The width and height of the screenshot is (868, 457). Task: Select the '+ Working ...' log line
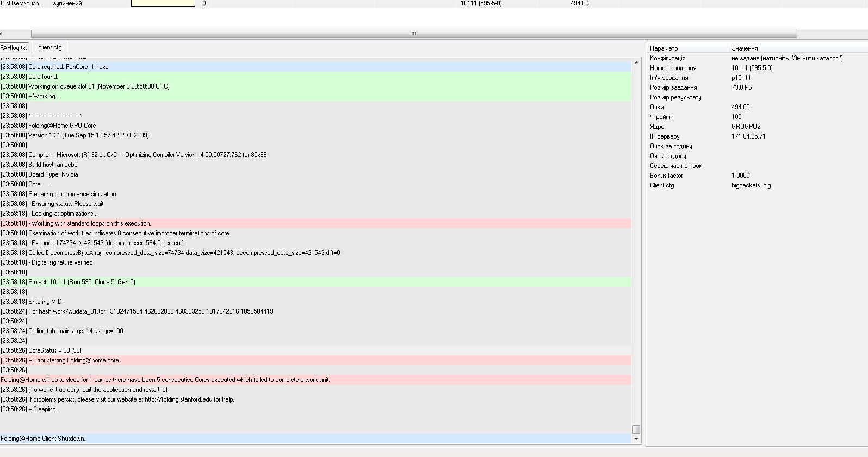(315, 96)
